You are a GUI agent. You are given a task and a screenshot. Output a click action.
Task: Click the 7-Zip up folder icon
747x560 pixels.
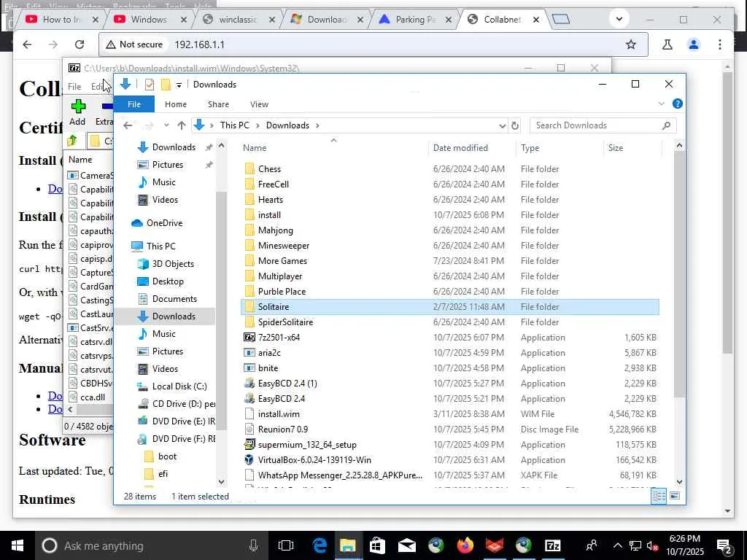[72, 141]
